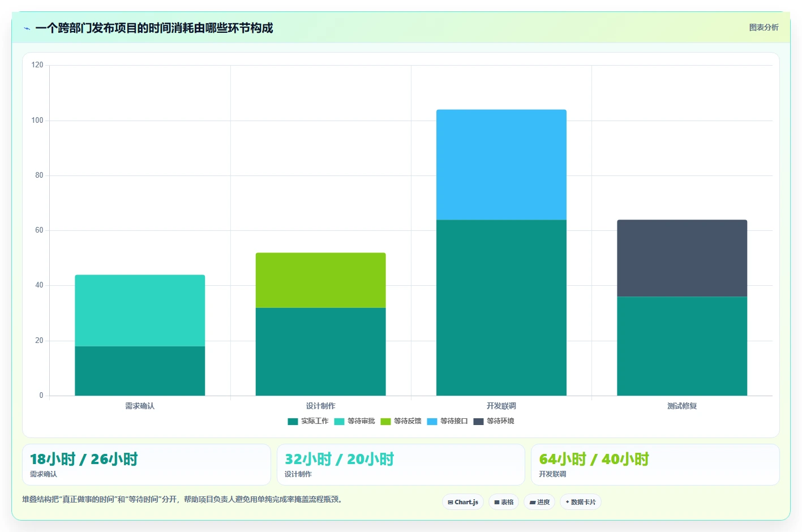
Task: Click the 图表分析 label
Action: 764,27
